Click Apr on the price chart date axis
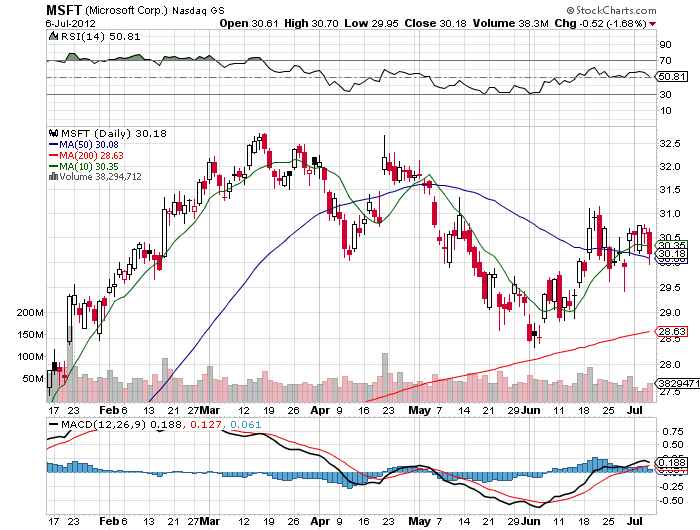 click(320, 410)
